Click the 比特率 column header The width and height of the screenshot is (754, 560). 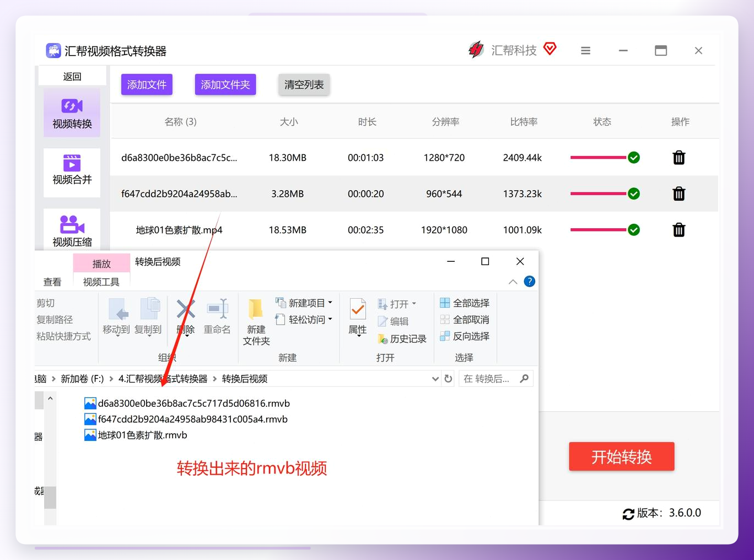[524, 122]
